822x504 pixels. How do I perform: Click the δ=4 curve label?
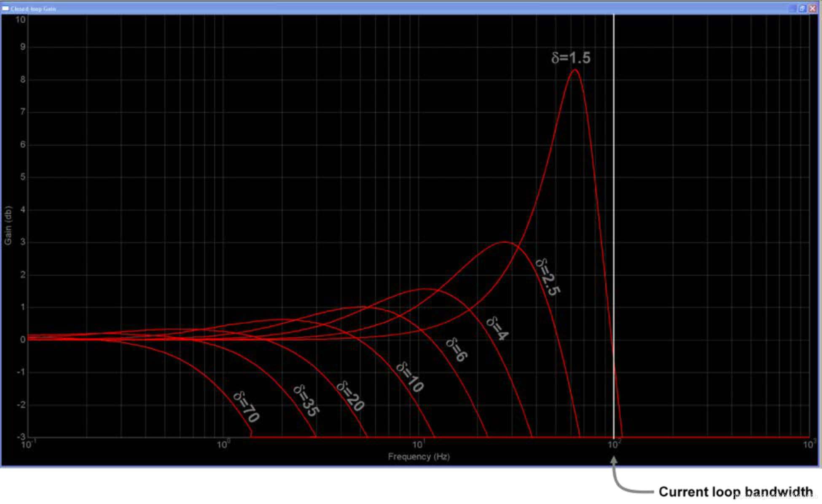coord(498,328)
